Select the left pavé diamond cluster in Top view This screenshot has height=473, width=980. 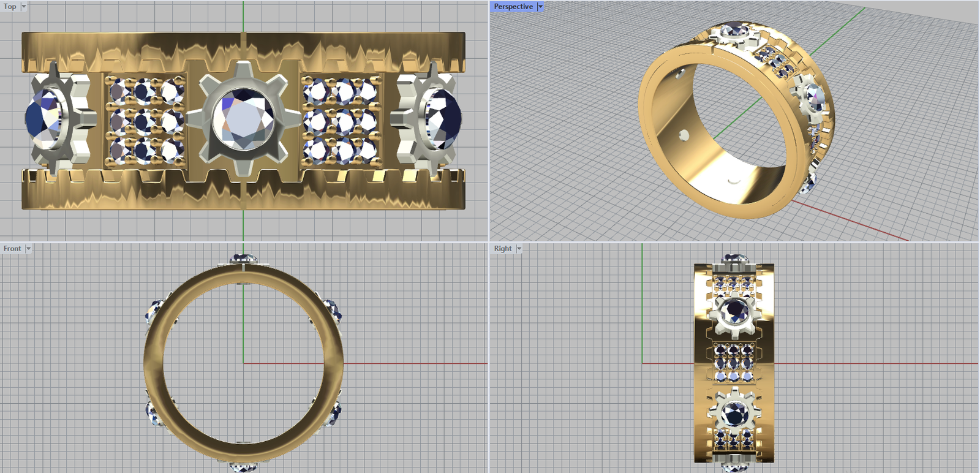click(x=145, y=120)
